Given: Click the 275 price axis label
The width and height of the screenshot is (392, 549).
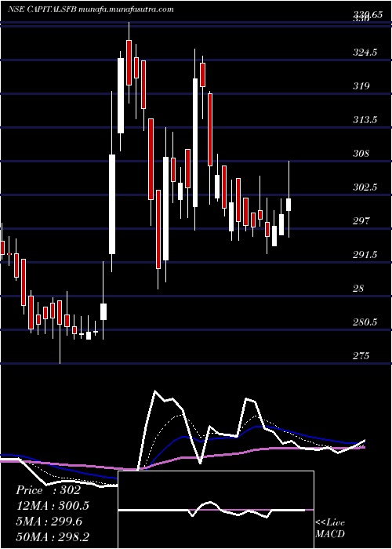Looking at the screenshot, I should coord(361,356).
